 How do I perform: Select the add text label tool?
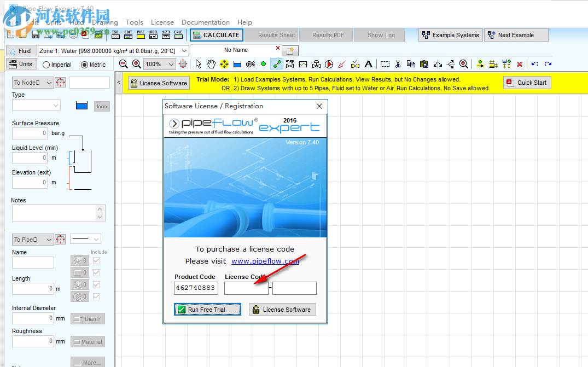tap(369, 64)
